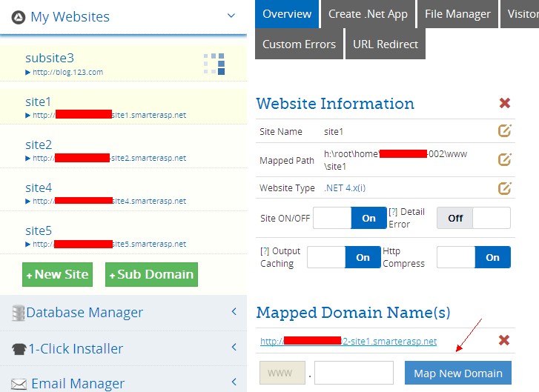Close the Website Information panel with red X
The image size is (539, 392).
[505, 104]
